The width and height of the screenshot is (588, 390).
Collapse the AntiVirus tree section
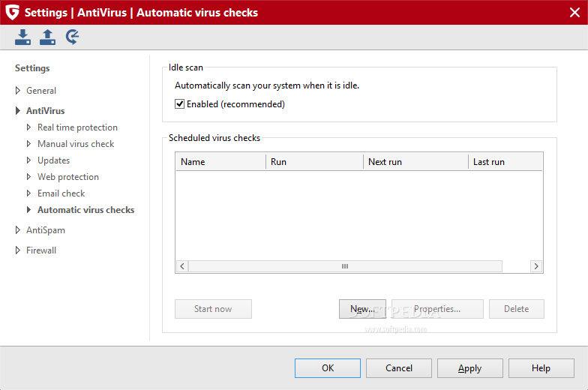pyautogui.click(x=19, y=111)
